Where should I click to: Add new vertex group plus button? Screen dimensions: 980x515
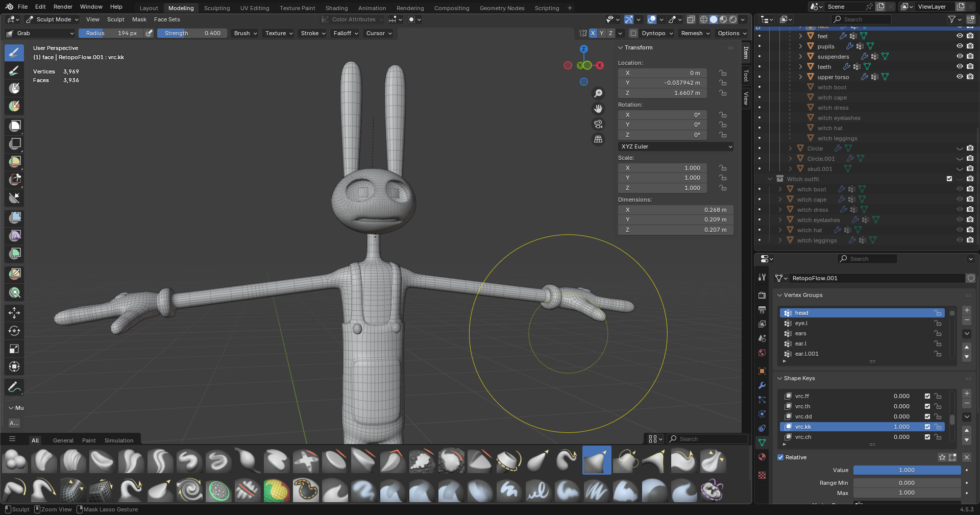point(967,310)
